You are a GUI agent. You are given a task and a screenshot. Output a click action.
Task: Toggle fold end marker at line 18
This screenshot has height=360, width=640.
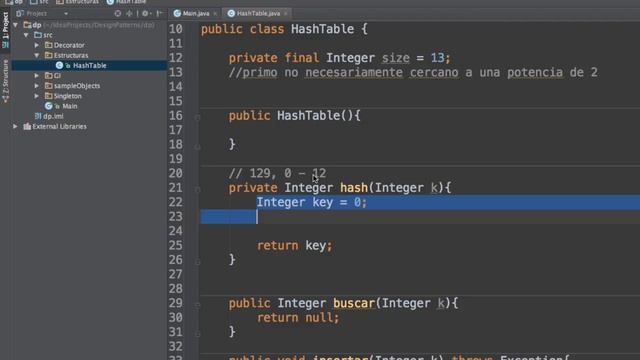click(198, 146)
